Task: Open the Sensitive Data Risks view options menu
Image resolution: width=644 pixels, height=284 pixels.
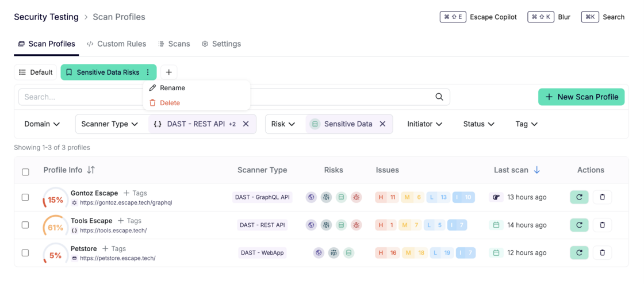Action: point(148,72)
